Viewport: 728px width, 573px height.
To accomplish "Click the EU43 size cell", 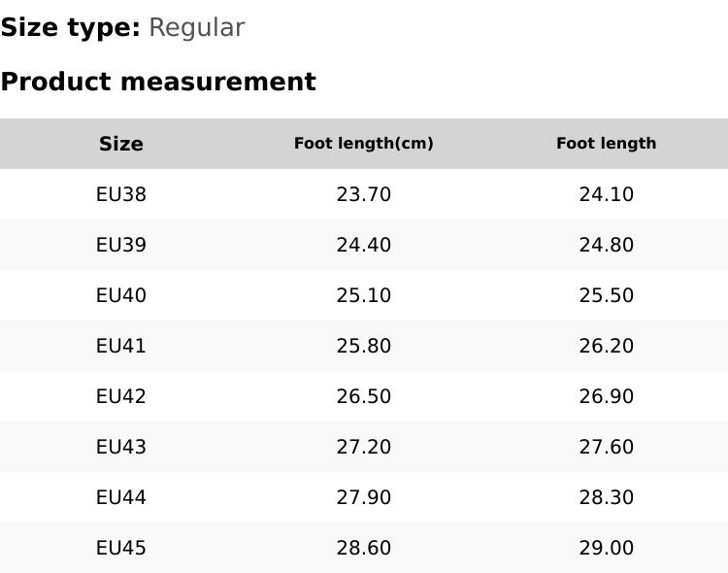I will tap(121, 447).
